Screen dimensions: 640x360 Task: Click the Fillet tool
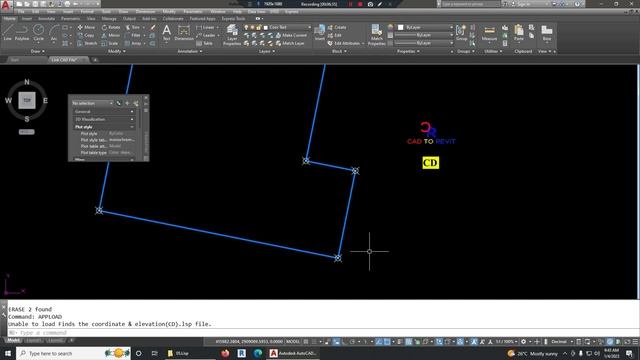(x=133, y=36)
